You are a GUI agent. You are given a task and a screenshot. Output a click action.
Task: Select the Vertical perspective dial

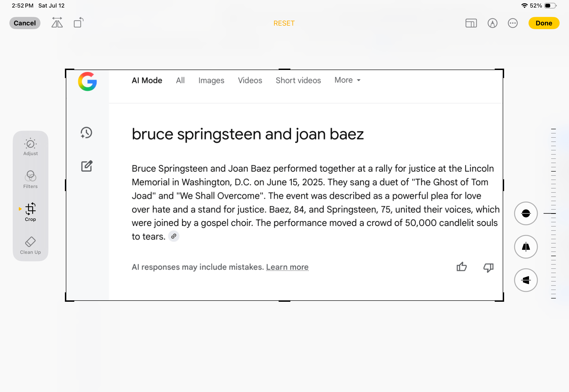[x=526, y=247]
